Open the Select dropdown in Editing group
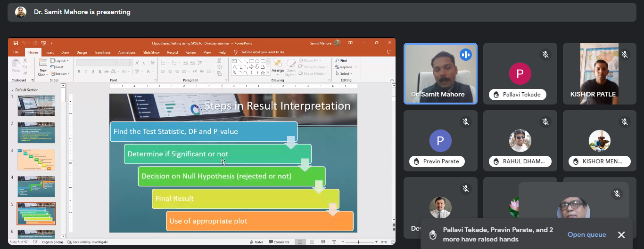 click(345, 74)
